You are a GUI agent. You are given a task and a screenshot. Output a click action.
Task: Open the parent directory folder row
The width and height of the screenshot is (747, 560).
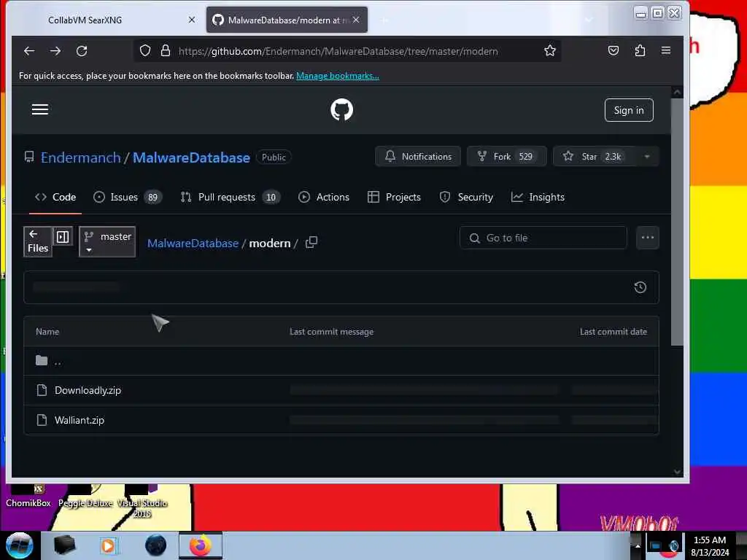pyautogui.click(x=341, y=361)
